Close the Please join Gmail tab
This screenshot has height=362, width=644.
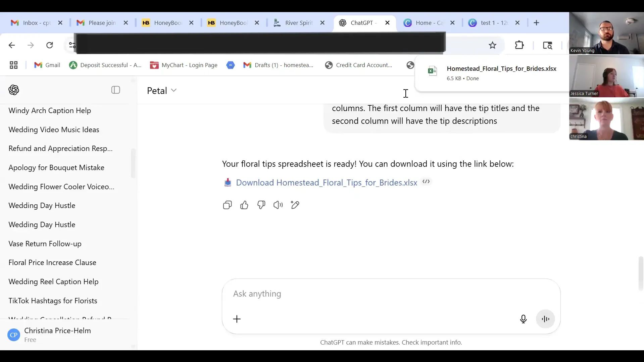coord(126,23)
